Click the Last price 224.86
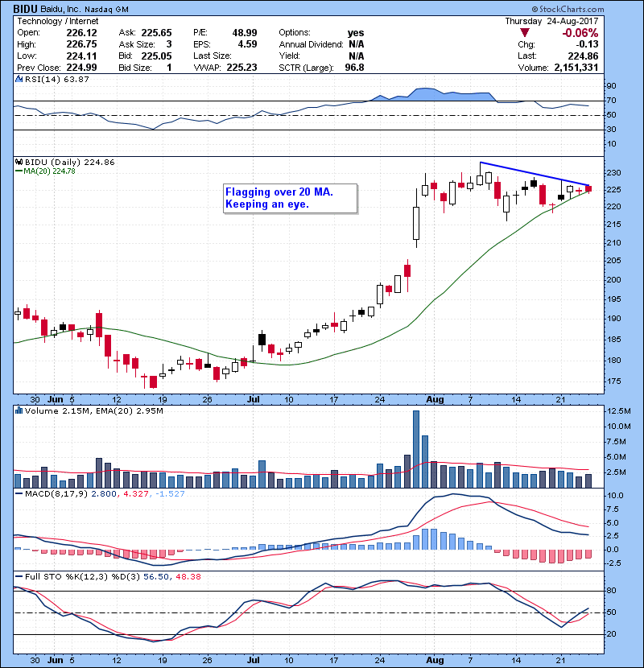Image resolution: width=644 pixels, height=668 pixels. [x=583, y=56]
